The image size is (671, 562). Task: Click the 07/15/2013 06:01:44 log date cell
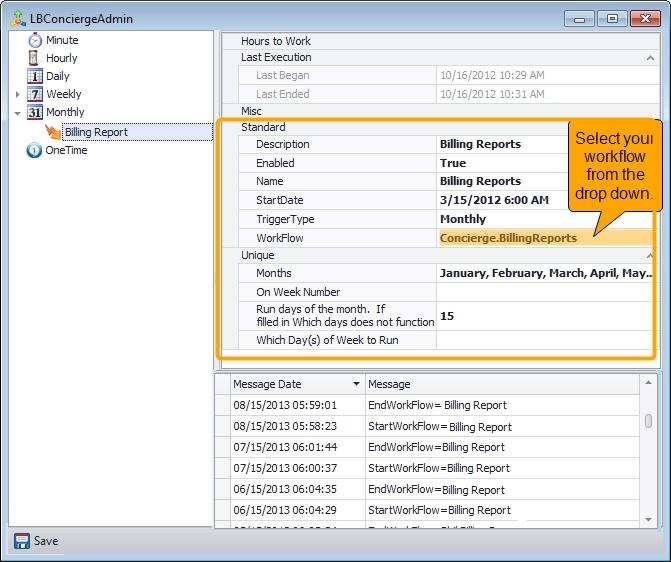tap(298, 447)
